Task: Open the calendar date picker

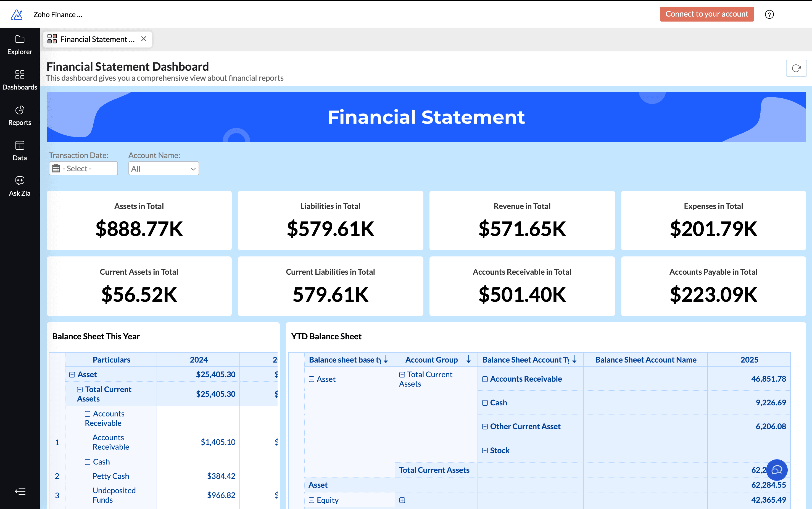Action: [57, 168]
